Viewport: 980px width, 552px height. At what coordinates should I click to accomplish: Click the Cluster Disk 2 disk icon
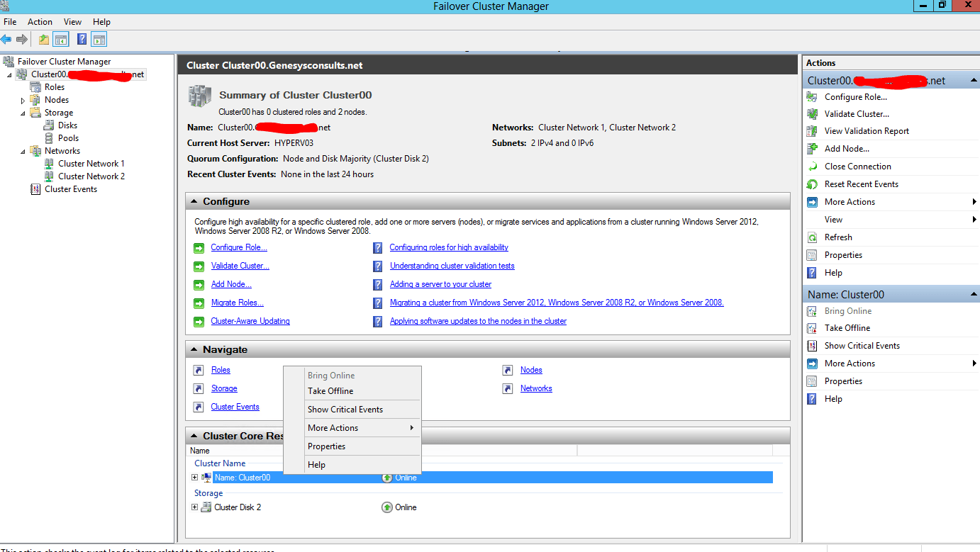pyautogui.click(x=206, y=507)
